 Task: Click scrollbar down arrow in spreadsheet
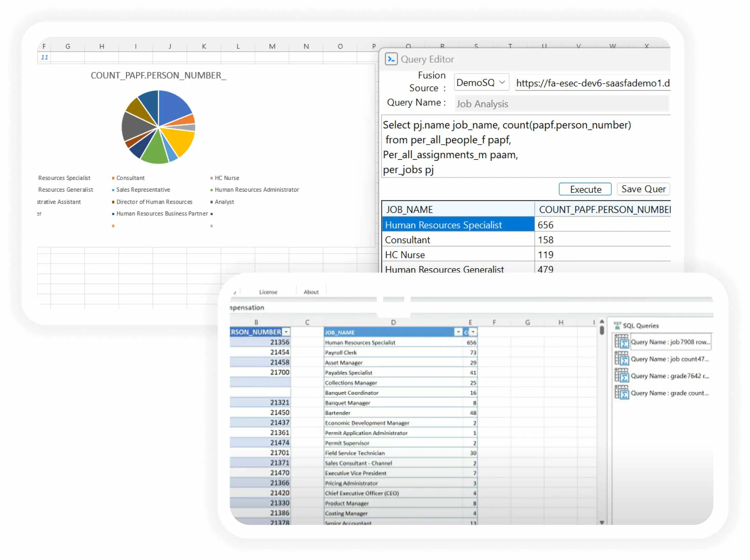602,522
